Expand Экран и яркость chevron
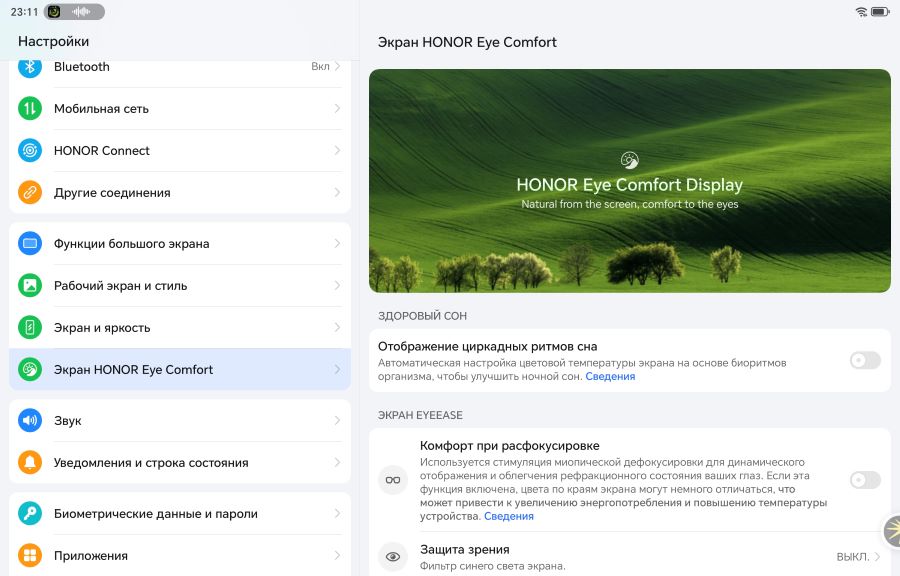900x576 pixels. pyautogui.click(x=338, y=328)
